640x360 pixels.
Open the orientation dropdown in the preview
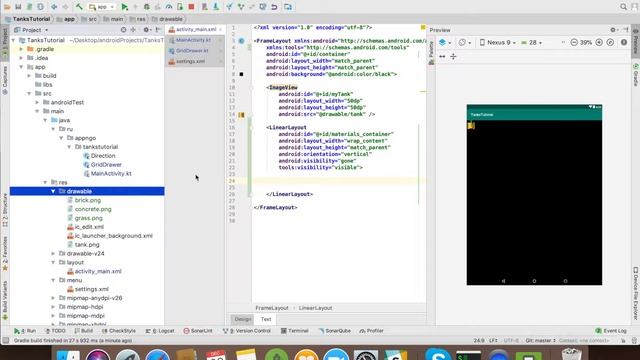tap(464, 42)
